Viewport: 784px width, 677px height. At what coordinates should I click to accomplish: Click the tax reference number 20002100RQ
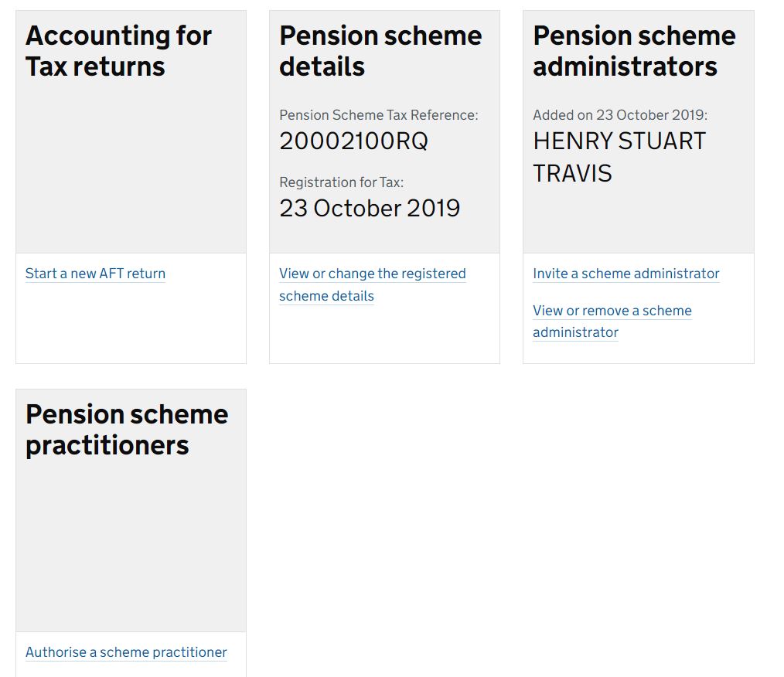click(353, 141)
